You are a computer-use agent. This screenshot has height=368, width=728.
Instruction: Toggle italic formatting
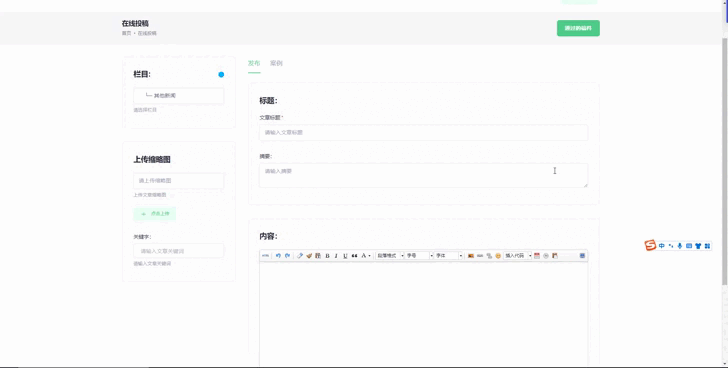336,256
